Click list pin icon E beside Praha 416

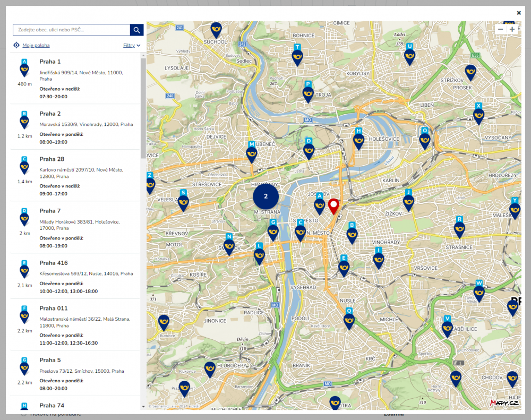coord(24,270)
